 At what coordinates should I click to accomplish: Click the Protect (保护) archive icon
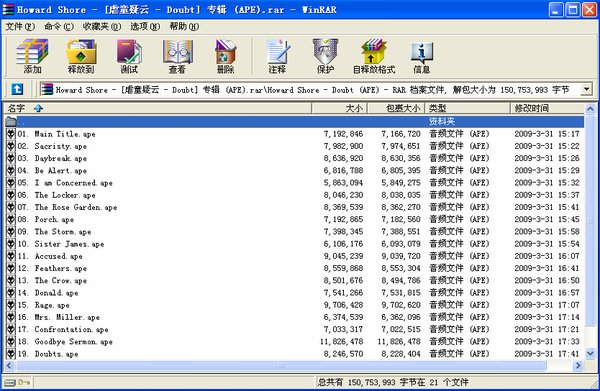click(x=325, y=56)
